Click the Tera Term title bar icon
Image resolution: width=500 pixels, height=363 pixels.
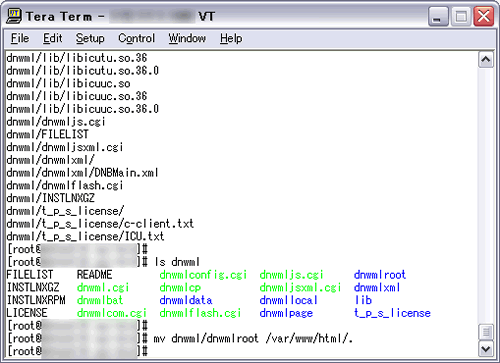[x=14, y=16]
